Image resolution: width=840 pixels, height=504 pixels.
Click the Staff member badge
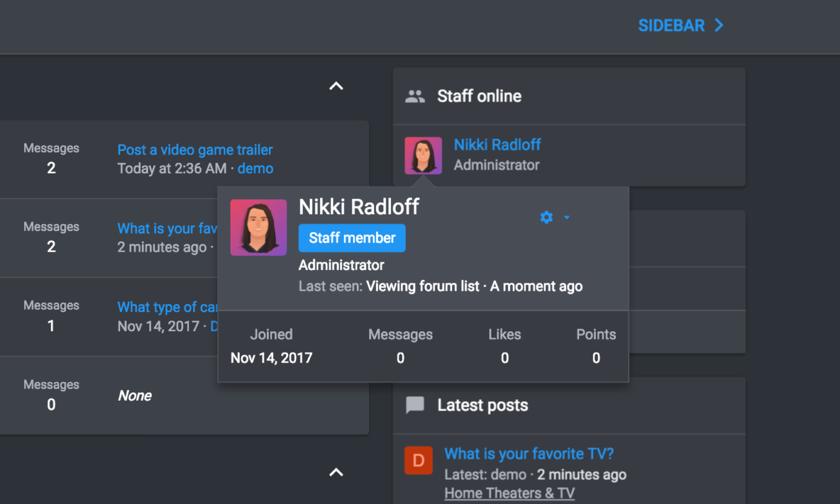tap(352, 238)
